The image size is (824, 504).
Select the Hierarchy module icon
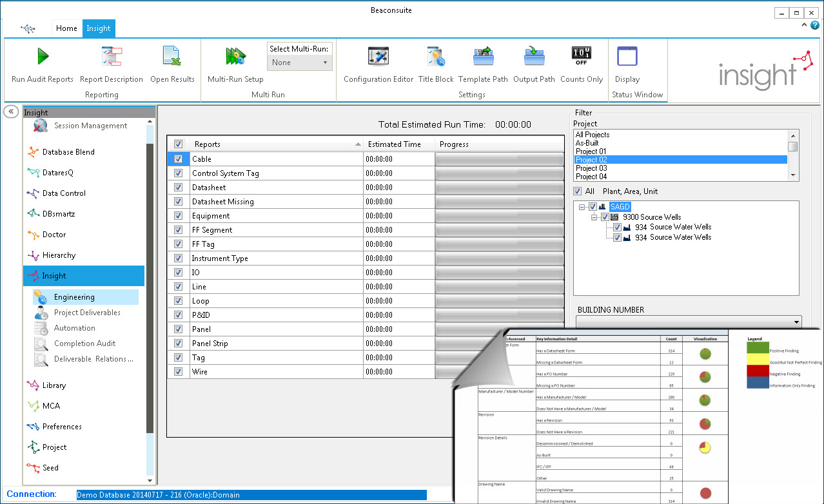[33, 255]
